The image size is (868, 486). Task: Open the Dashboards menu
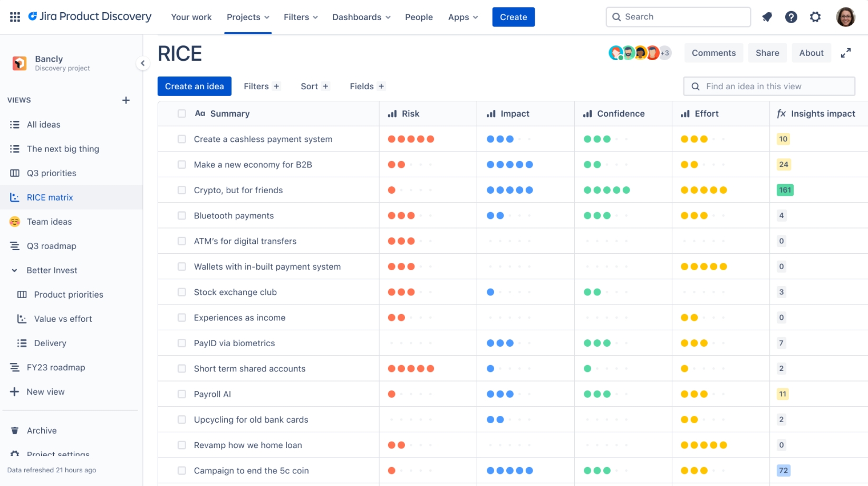point(361,17)
